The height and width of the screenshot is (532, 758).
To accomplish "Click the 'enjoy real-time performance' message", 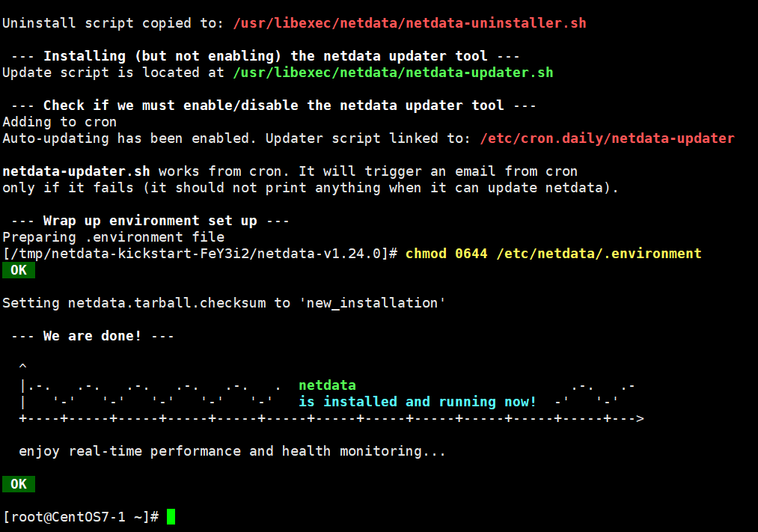I will pyautogui.click(x=232, y=451).
